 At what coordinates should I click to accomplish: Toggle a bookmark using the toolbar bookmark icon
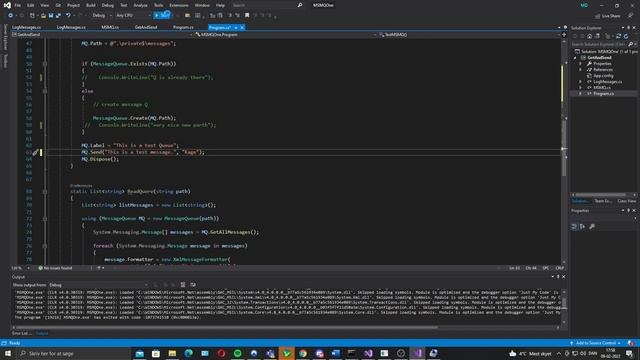click(x=247, y=16)
